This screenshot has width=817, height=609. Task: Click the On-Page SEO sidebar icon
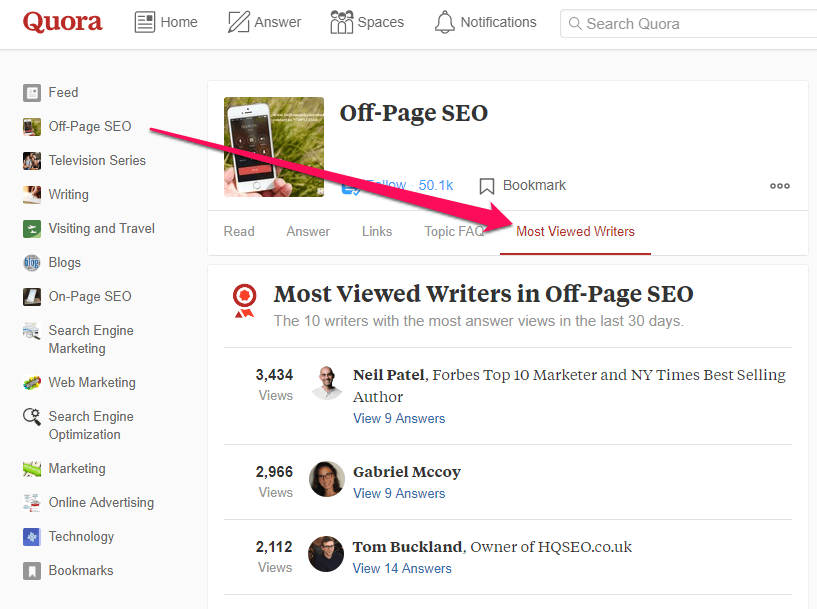32,296
